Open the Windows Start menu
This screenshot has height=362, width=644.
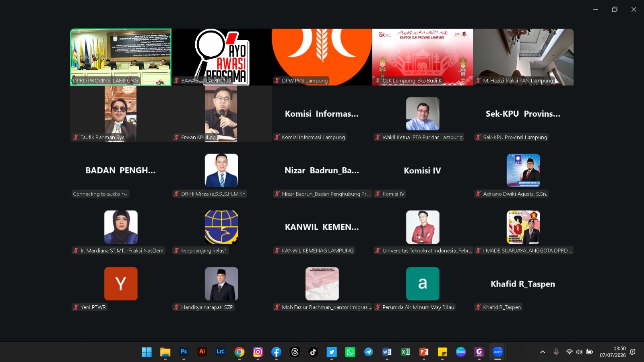click(x=147, y=352)
